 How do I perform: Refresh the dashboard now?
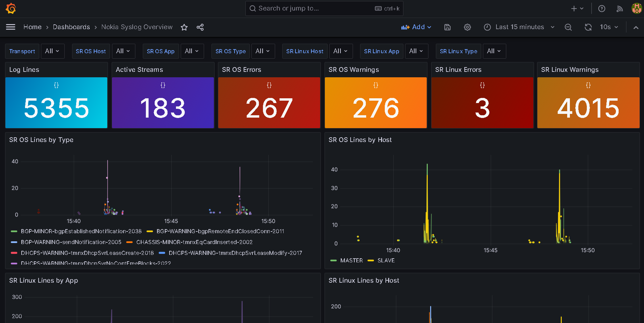(588, 27)
